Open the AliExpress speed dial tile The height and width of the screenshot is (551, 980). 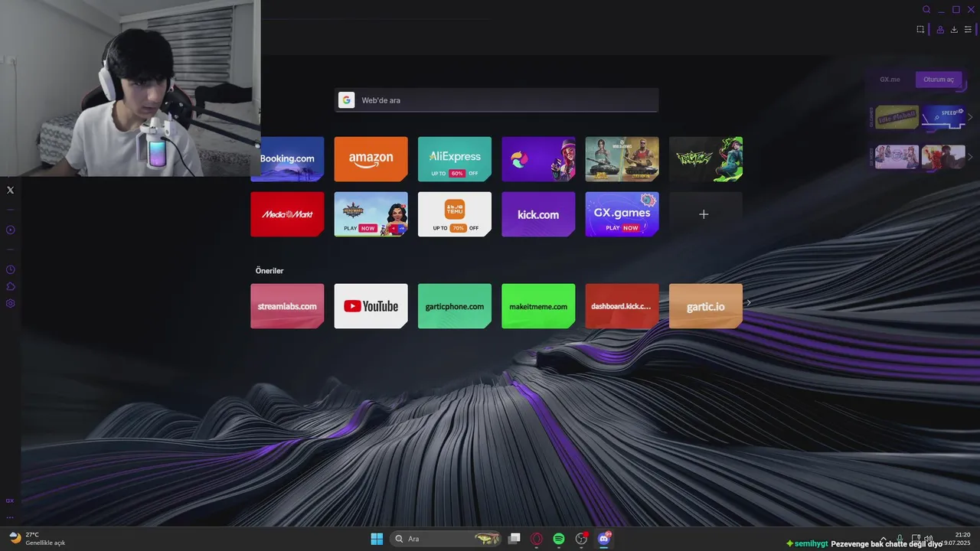point(455,159)
